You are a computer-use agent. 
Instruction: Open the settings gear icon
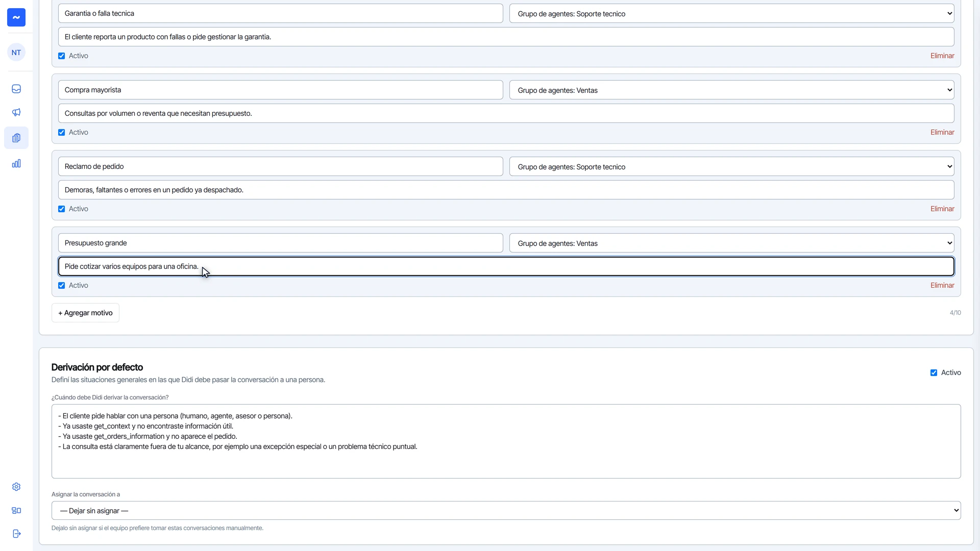16,487
